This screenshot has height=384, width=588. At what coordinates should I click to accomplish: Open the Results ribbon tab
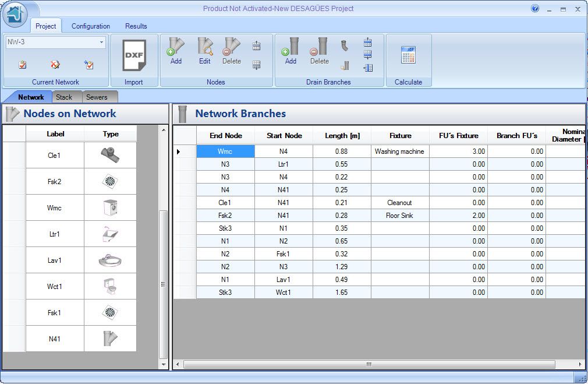click(x=136, y=26)
